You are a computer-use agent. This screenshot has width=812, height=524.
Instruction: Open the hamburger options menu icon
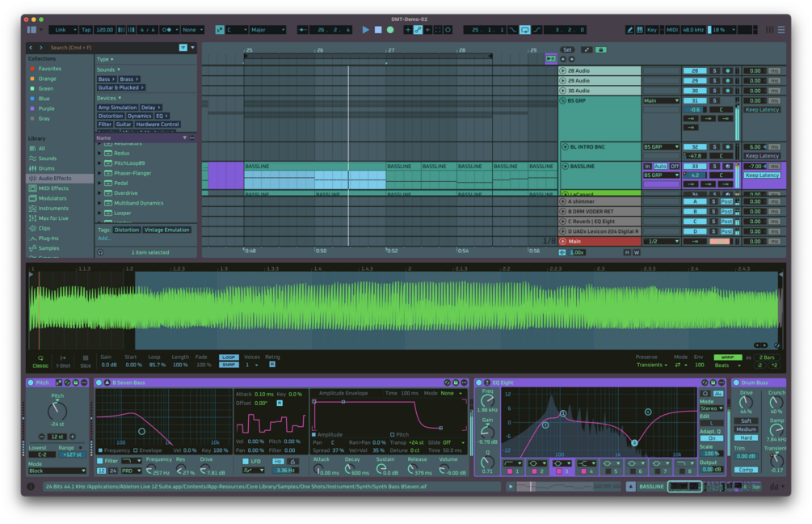point(781,30)
